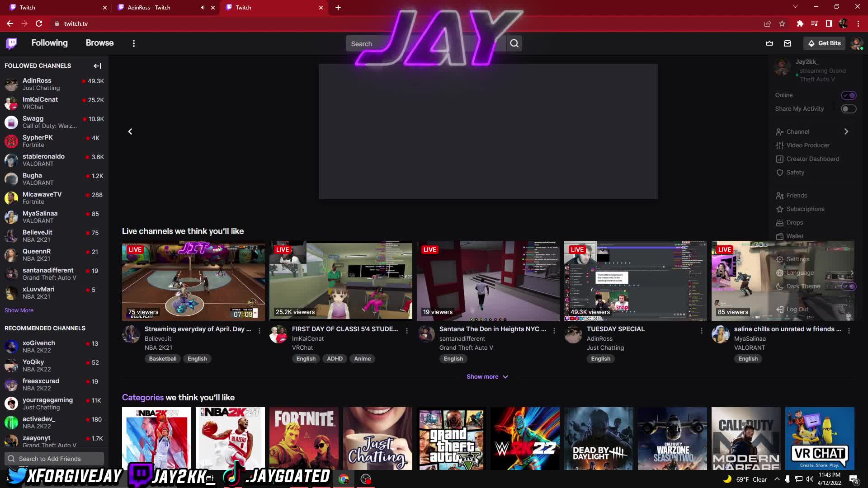
Task: Open options for BelieveJit stream card
Action: coord(259,331)
